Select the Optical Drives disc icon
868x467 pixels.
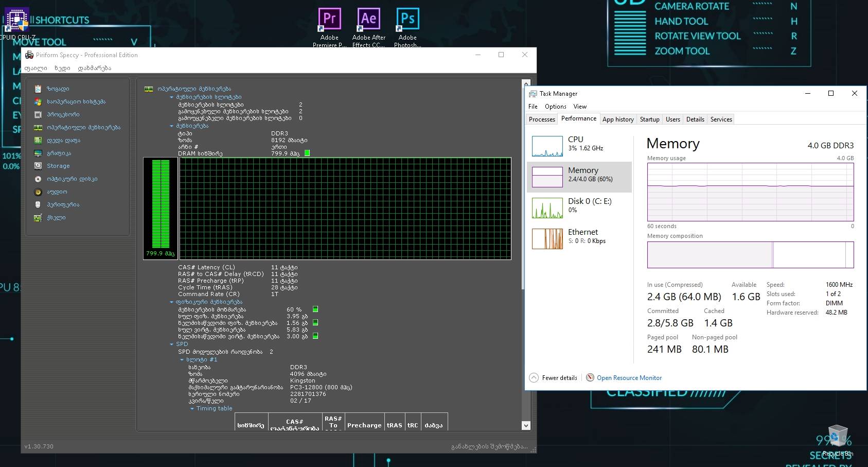38,179
